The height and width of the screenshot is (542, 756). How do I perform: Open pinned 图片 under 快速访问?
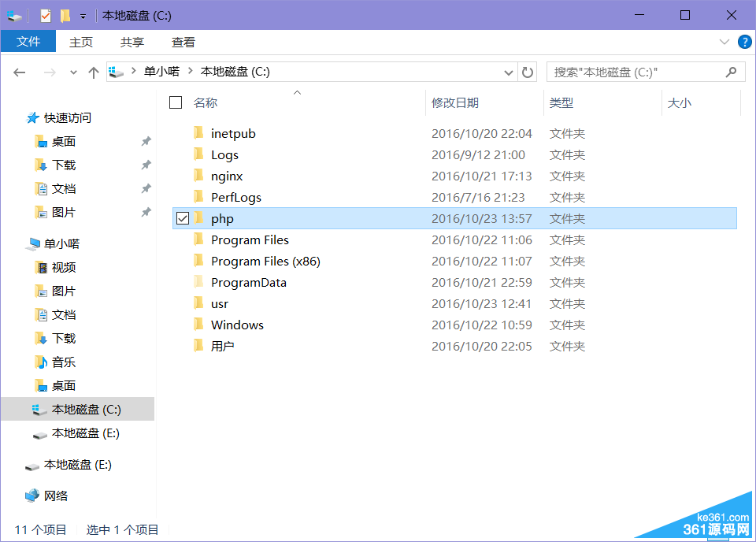pyautogui.click(x=64, y=212)
